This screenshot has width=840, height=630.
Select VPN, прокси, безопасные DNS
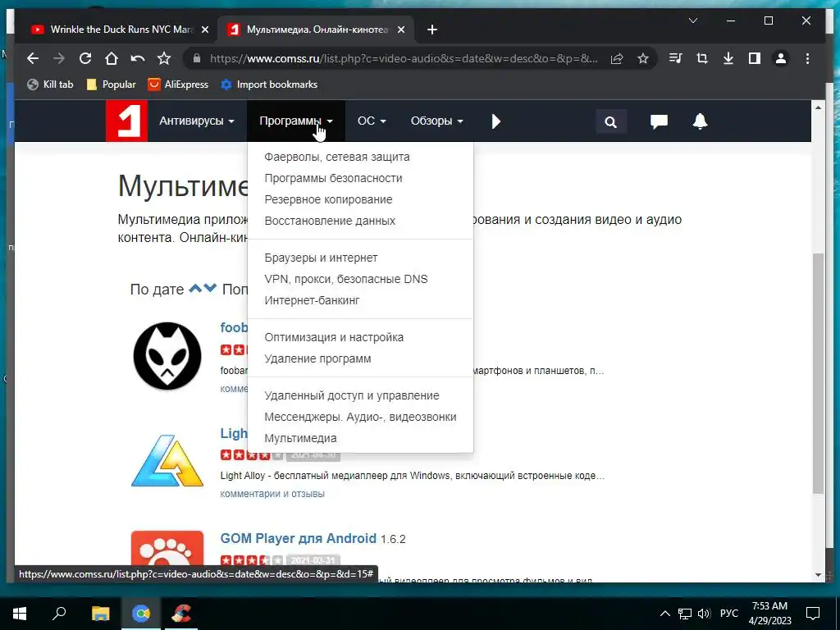point(346,279)
